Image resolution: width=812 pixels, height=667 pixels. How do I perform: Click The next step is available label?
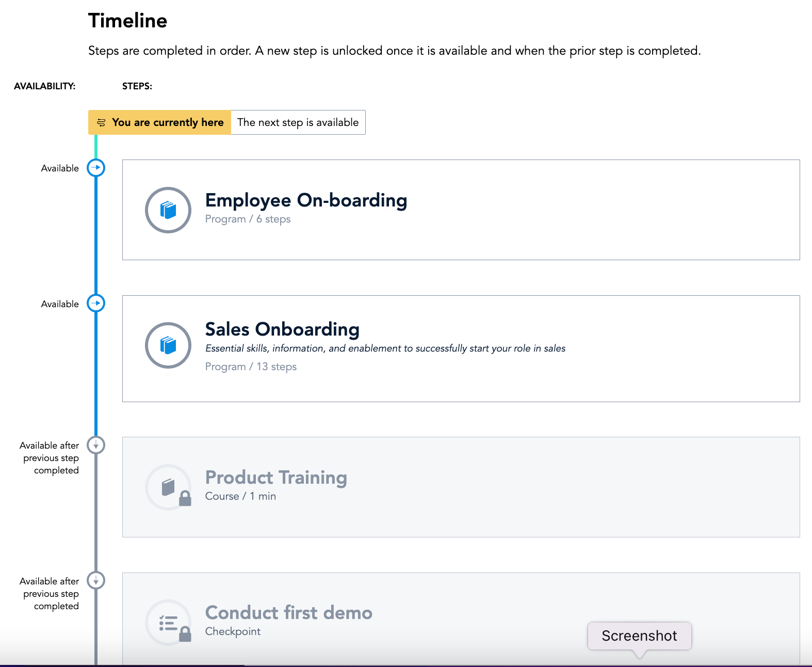point(298,122)
